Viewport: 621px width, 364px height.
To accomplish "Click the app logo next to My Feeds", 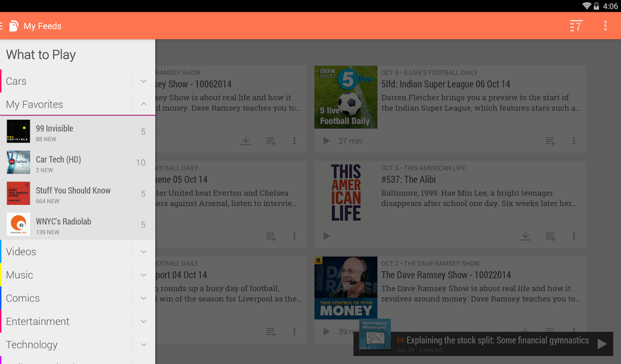I will click(x=14, y=26).
